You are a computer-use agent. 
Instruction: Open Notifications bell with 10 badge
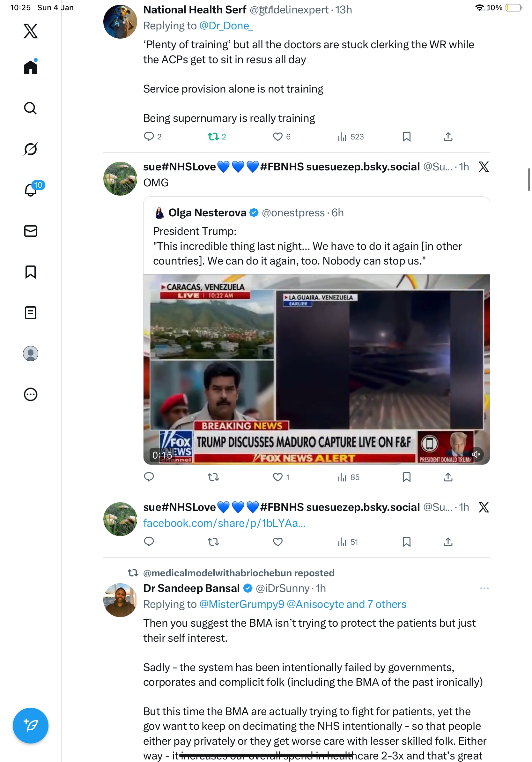click(x=31, y=190)
